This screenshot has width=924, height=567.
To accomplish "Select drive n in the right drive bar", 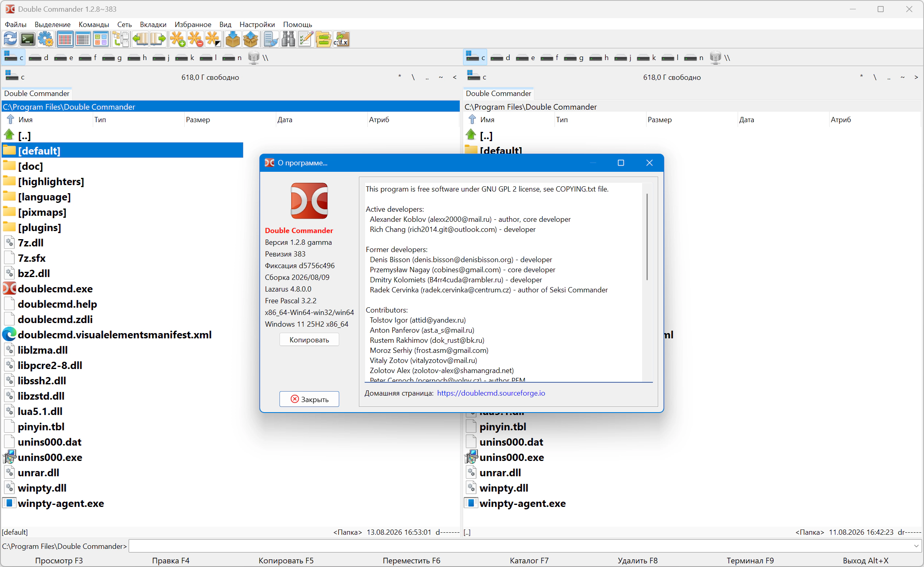I will (694, 58).
